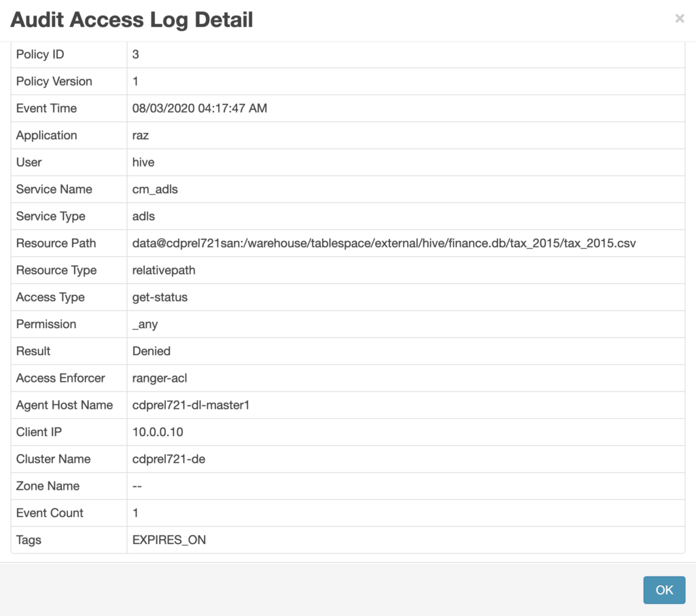This screenshot has width=696, height=616.
Task: Select the Permission value _any
Action: tap(143, 324)
